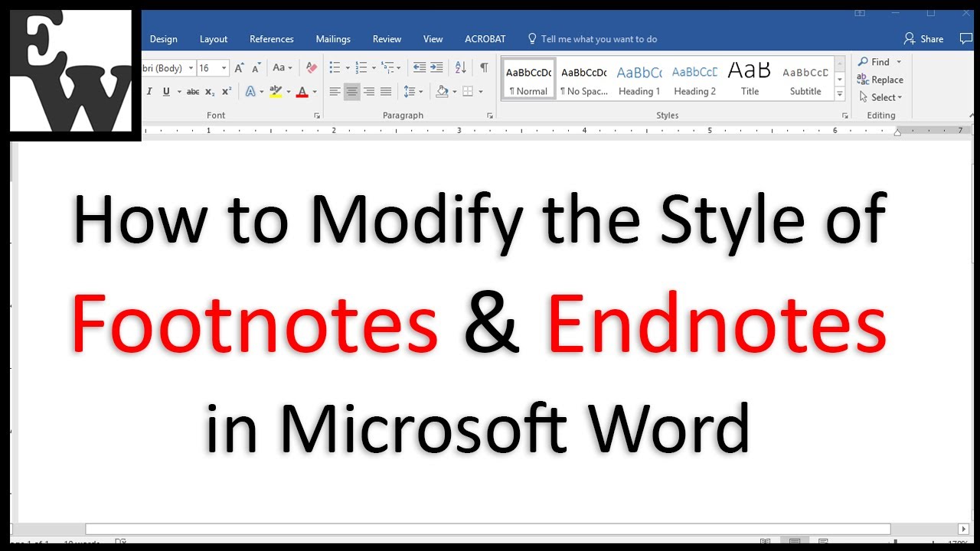Toggle strikethrough formatting
Screen dimensions: 980x551
pyautogui.click(x=193, y=92)
